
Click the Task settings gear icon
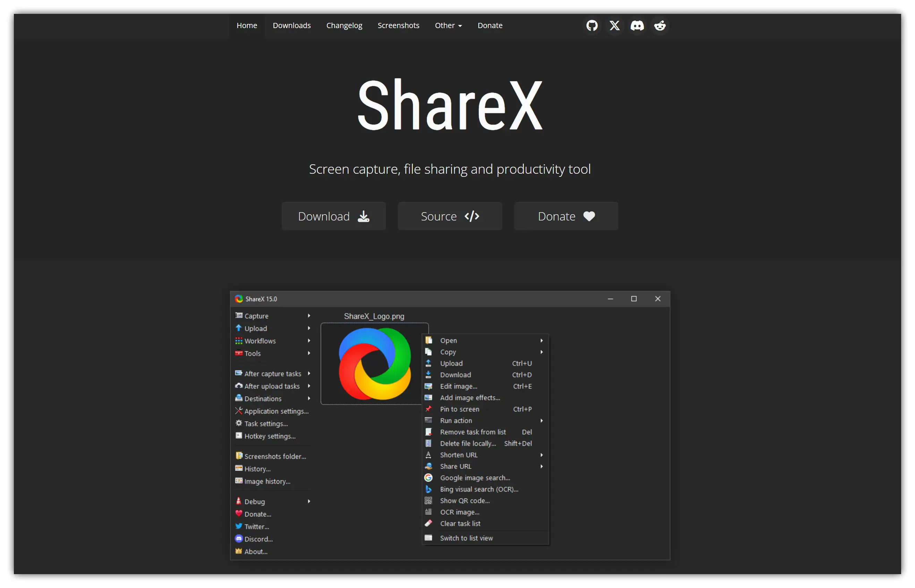239,423
